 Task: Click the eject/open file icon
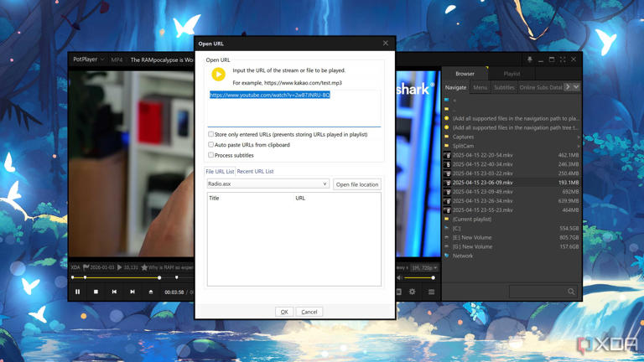[151, 292]
